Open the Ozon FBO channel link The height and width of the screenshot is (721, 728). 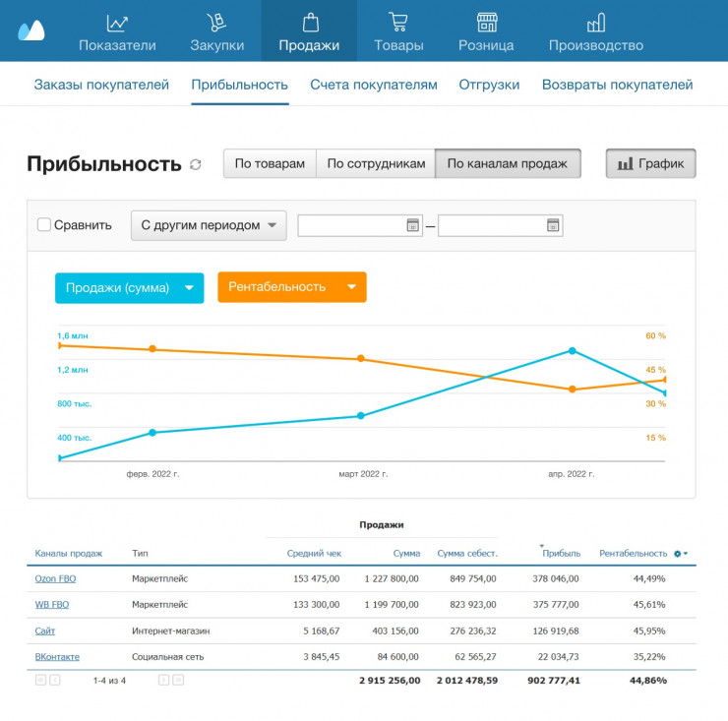[x=55, y=578]
